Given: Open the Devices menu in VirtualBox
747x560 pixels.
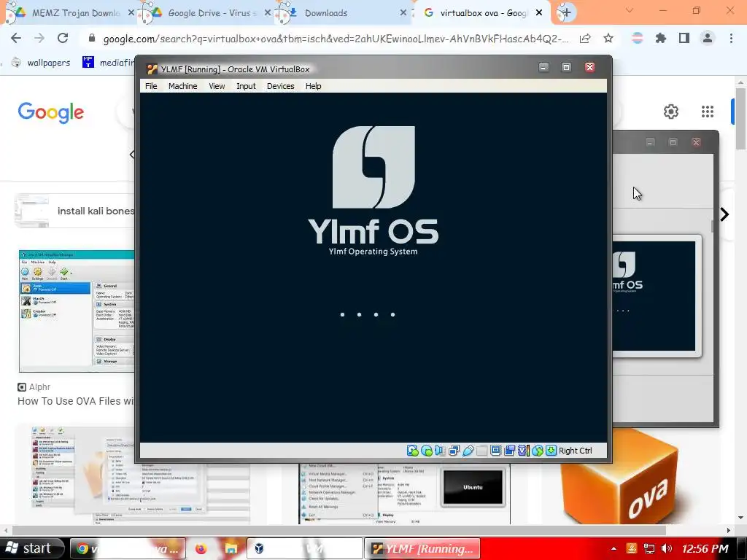Looking at the screenshot, I should [x=281, y=86].
